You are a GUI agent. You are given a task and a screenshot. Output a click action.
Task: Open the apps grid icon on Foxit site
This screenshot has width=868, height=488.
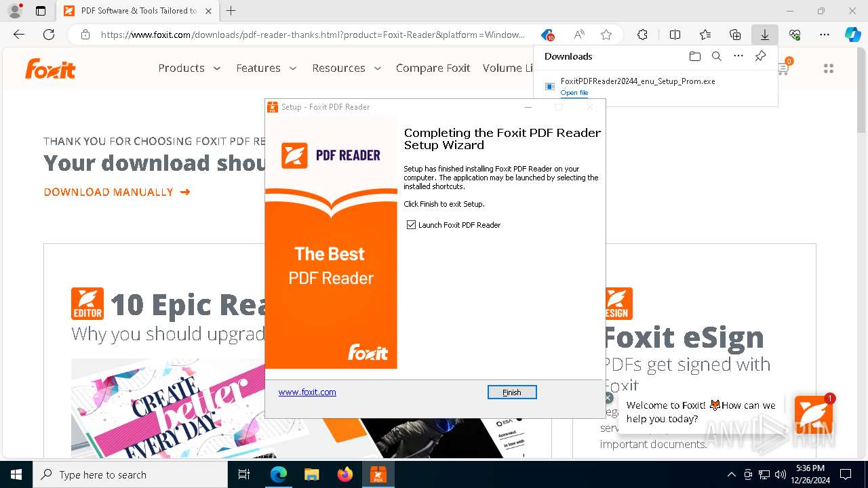point(828,68)
